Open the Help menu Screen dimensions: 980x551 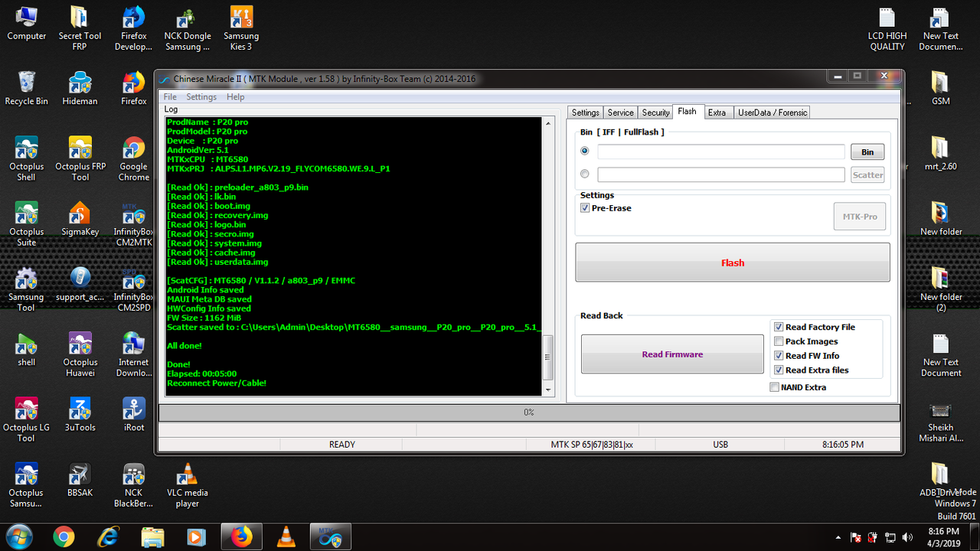[236, 97]
